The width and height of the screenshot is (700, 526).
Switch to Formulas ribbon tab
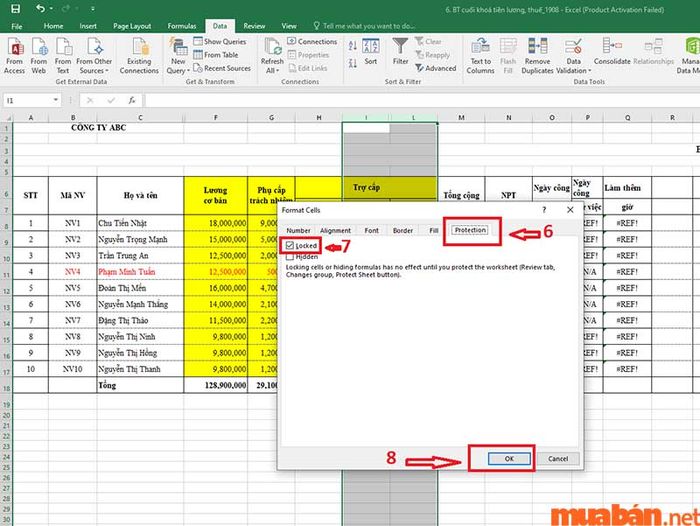coord(182,26)
